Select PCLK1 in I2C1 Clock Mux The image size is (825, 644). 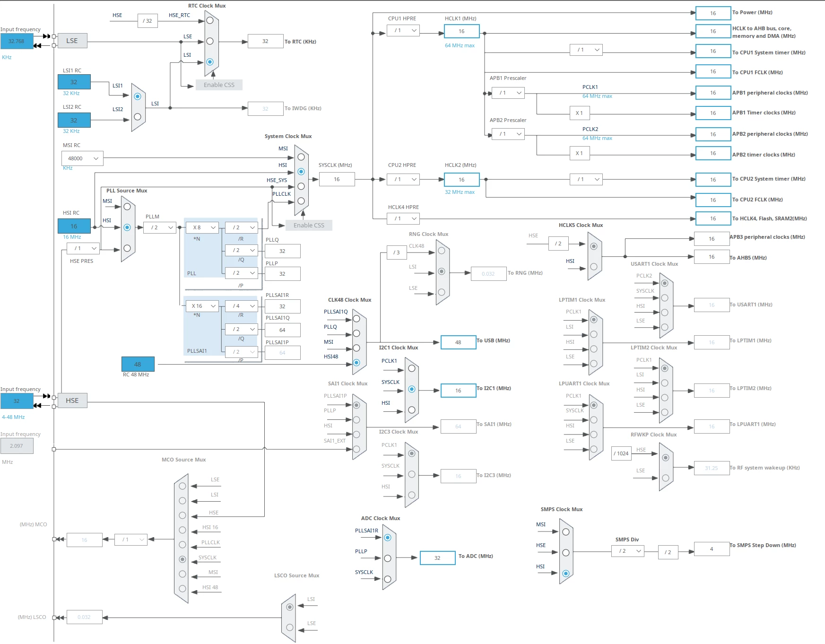pyautogui.click(x=412, y=368)
